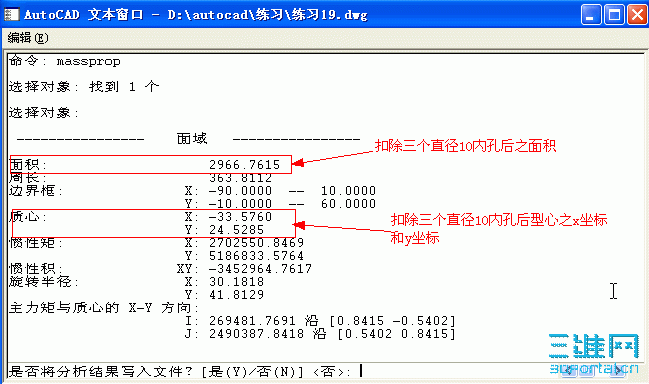
Task: Click the '面积:' label
Action: point(28,165)
